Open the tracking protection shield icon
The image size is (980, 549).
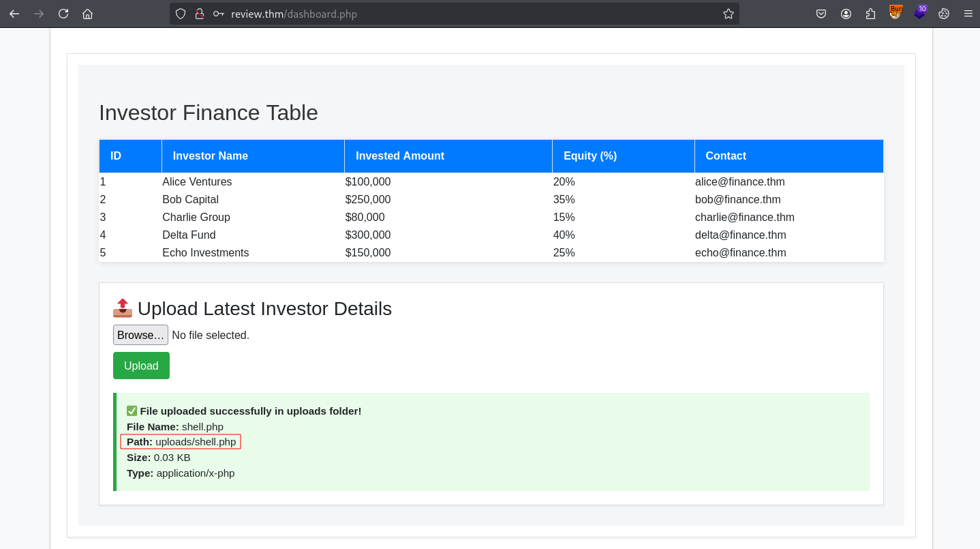pyautogui.click(x=181, y=14)
